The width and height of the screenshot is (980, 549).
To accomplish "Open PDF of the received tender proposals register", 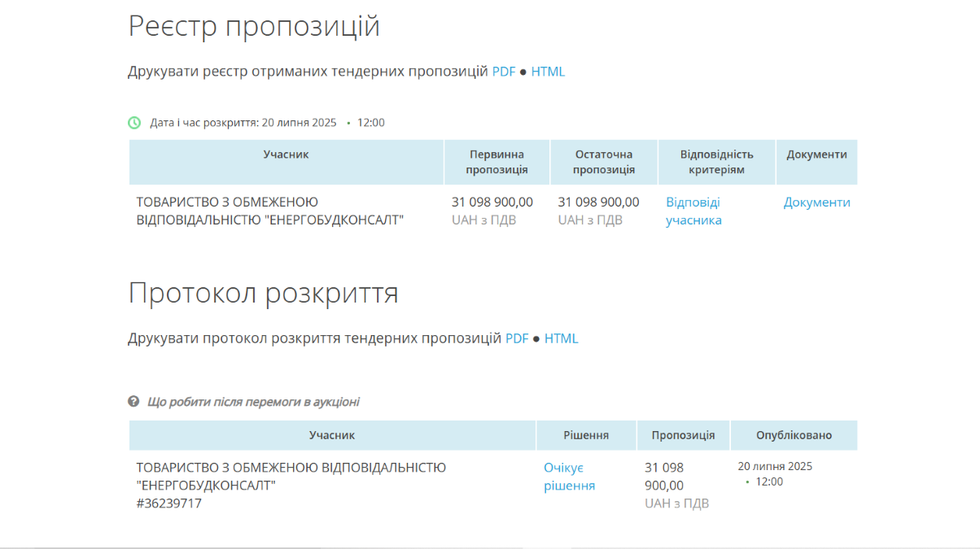I will coord(503,72).
